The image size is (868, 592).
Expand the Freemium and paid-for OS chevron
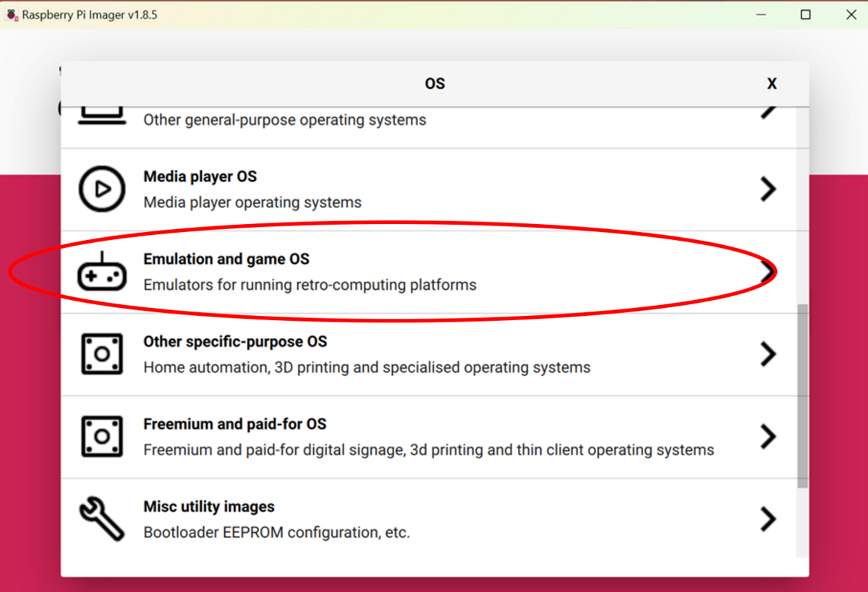(768, 437)
